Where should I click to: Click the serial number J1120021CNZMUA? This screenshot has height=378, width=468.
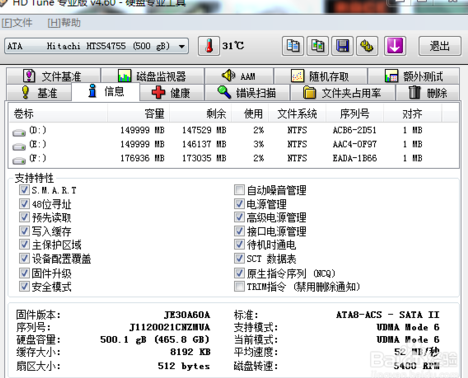click(x=170, y=327)
